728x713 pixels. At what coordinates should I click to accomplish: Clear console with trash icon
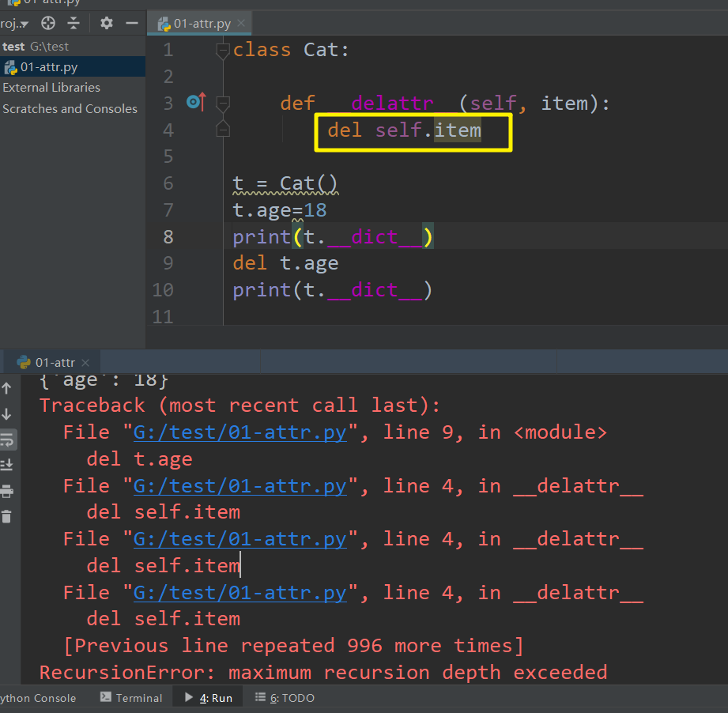[6, 517]
